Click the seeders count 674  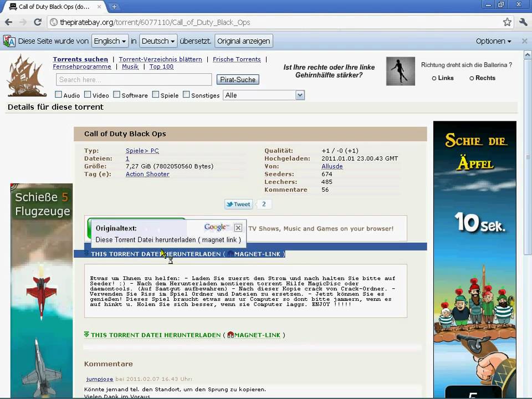tap(327, 174)
